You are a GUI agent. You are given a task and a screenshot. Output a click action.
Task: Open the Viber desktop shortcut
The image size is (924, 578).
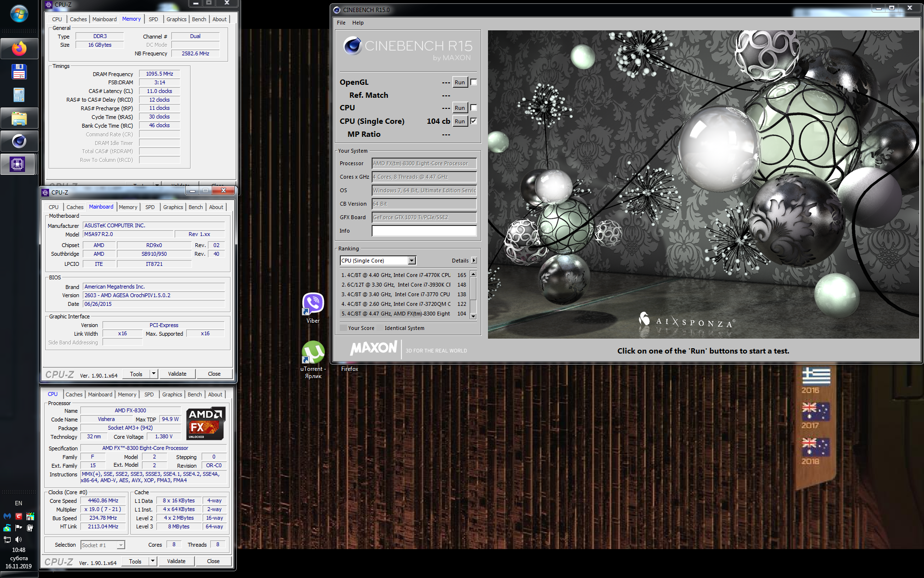pos(313,308)
